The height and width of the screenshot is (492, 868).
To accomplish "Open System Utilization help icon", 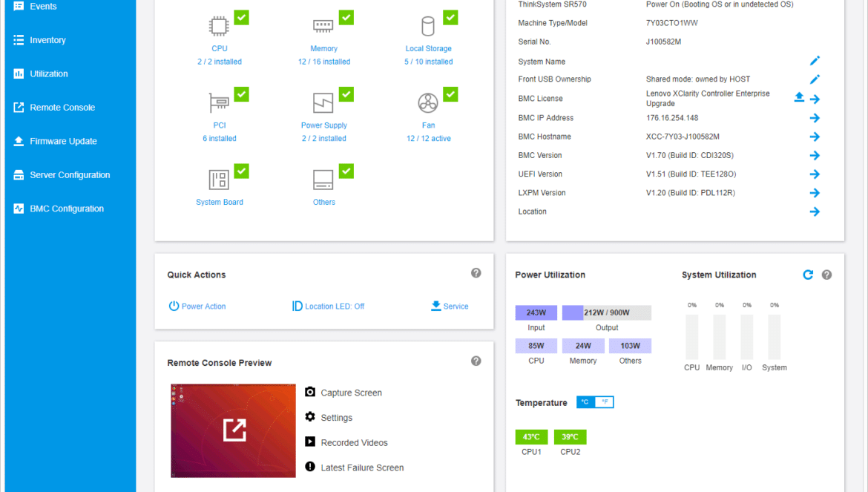I will [826, 275].
